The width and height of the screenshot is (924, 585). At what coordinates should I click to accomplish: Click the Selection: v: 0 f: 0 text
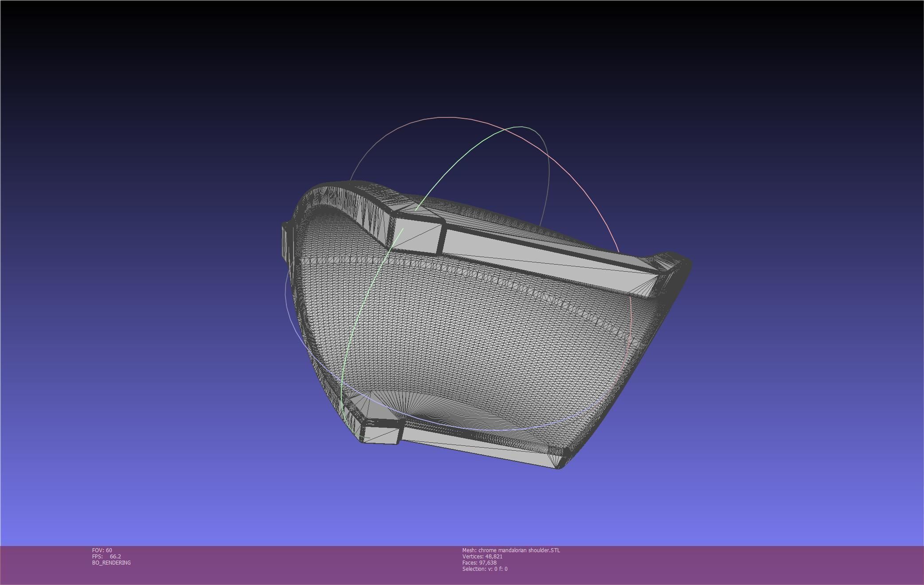coord(485,569)
